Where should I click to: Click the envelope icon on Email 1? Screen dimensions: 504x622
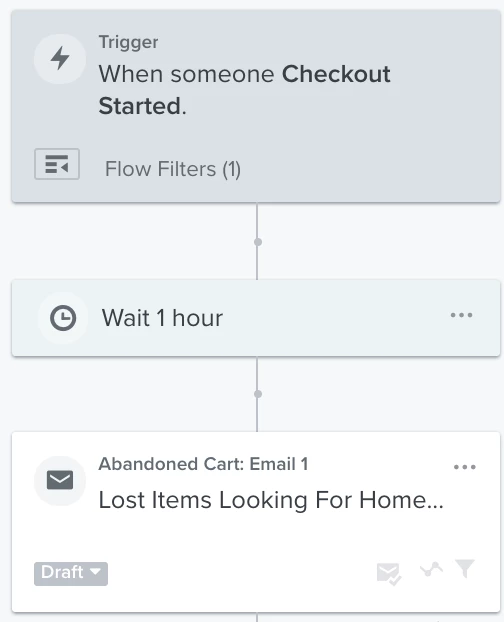pyautogui.click(x=60, y=480)
